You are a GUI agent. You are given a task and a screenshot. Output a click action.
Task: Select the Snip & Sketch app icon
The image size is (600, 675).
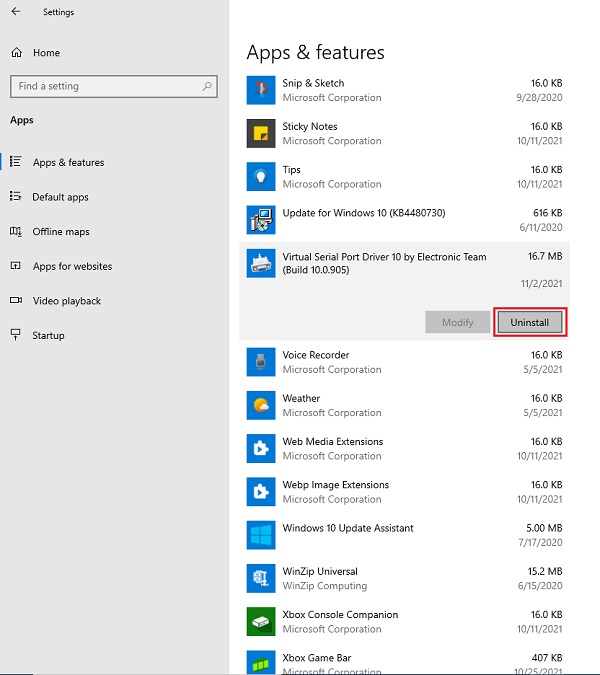click(261, 90)
